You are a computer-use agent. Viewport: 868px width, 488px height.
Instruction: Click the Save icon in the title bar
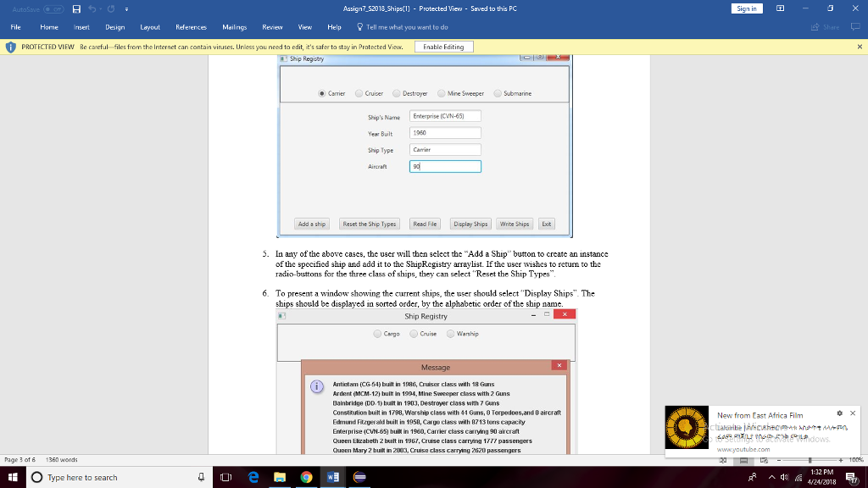[76, 8]
